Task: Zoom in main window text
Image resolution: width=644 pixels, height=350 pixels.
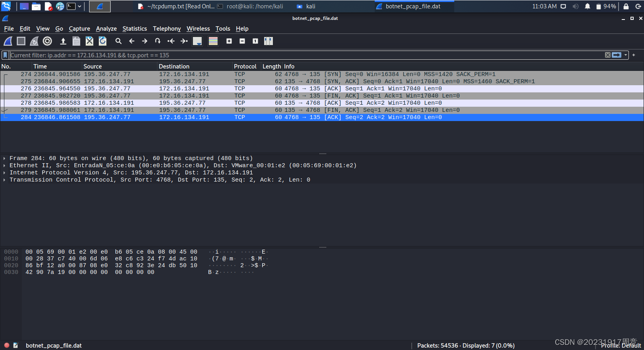Action: click(229, 41)
